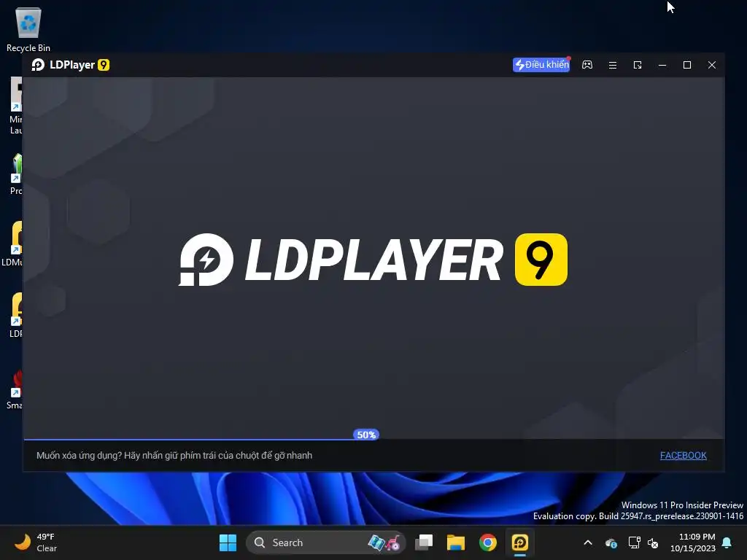The width and height of the screenshot is (747, 560).
Task: Launch Google Chrome from the taskbar
Action: pos(488,542)
